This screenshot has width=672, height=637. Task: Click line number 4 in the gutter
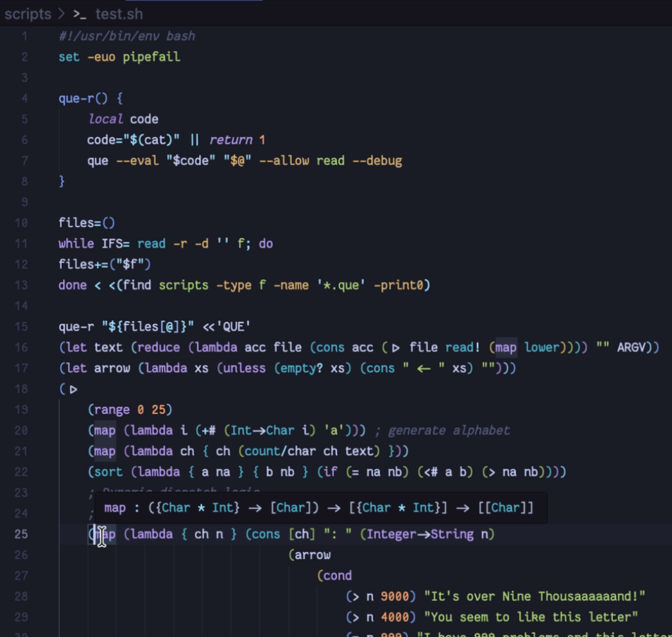[24, 99]
